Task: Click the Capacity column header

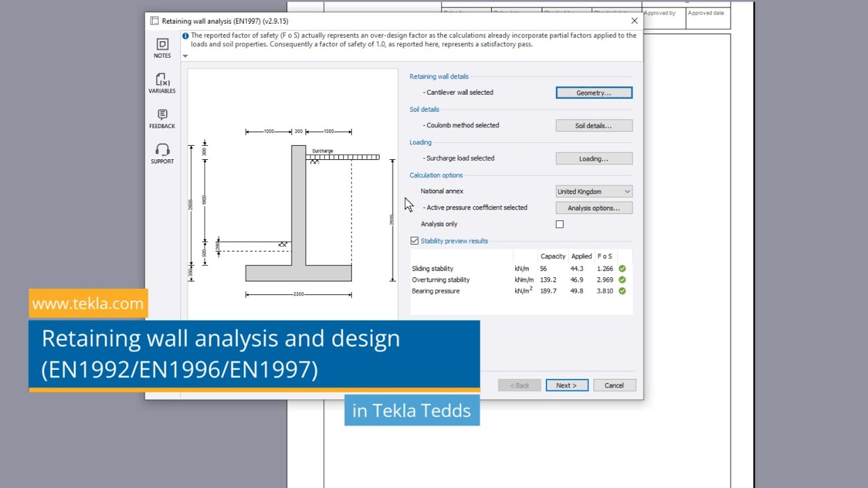Action: 553,256
